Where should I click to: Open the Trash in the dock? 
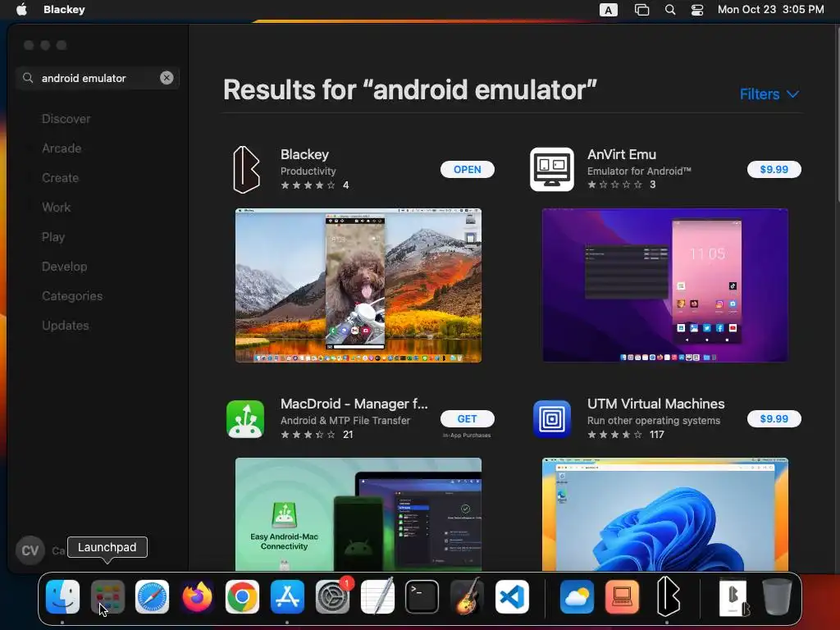tap(777, 596)
